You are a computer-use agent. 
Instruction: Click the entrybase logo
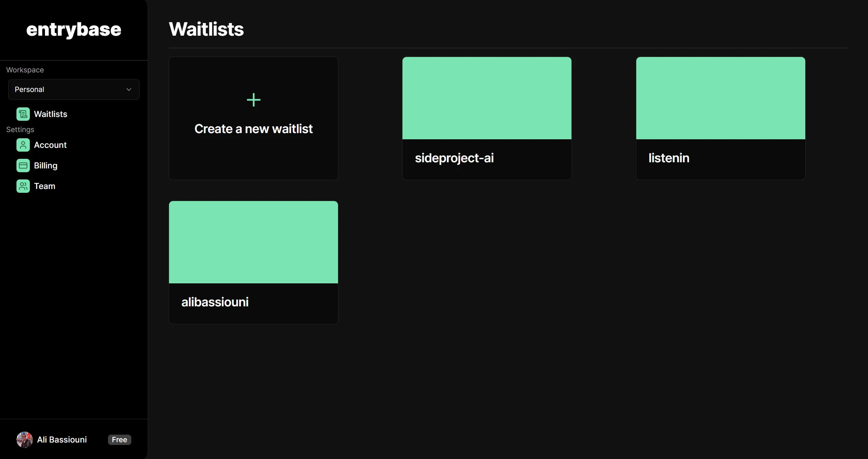click(74, 30)
